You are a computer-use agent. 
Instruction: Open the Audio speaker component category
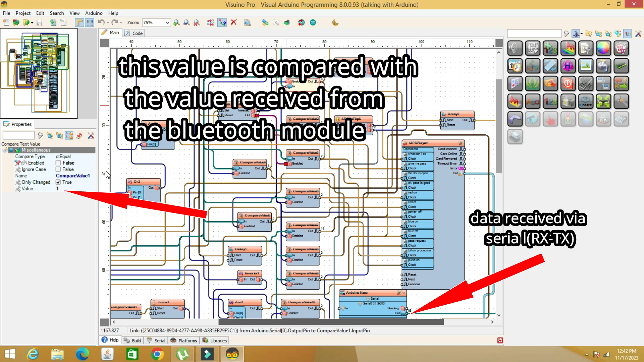(515, 49)
